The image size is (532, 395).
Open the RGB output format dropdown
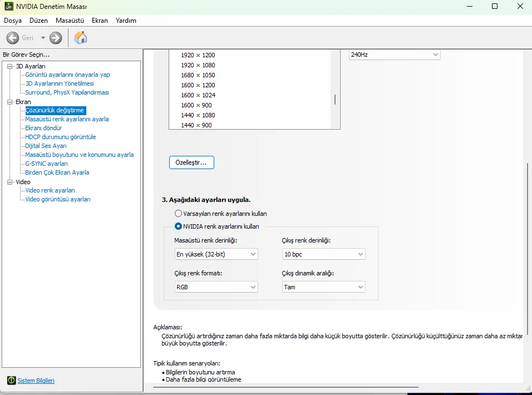(x=216, y=287)
